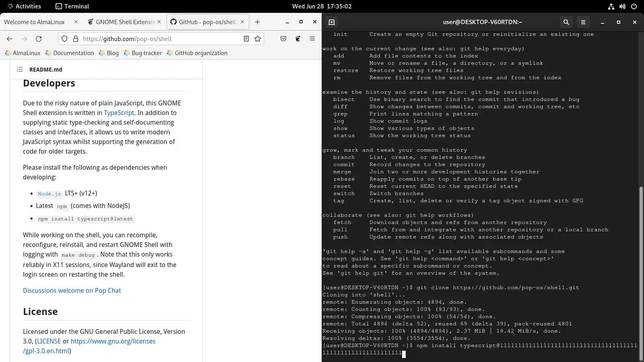
Task: Focus the URL address bar
Action: point(161,39)
